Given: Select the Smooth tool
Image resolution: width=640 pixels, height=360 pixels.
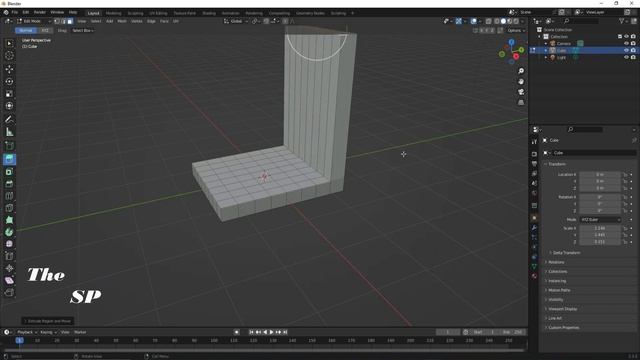Looking at the screenshot, I should tap(9, 244).
